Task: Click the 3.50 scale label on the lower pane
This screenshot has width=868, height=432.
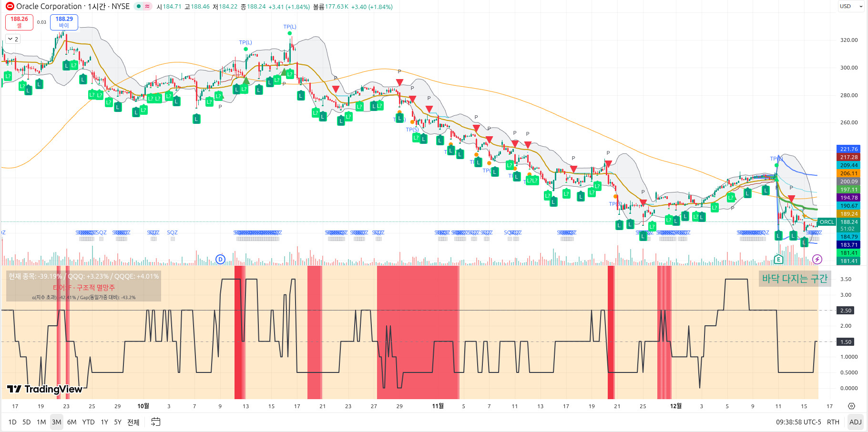Action: 846,279
